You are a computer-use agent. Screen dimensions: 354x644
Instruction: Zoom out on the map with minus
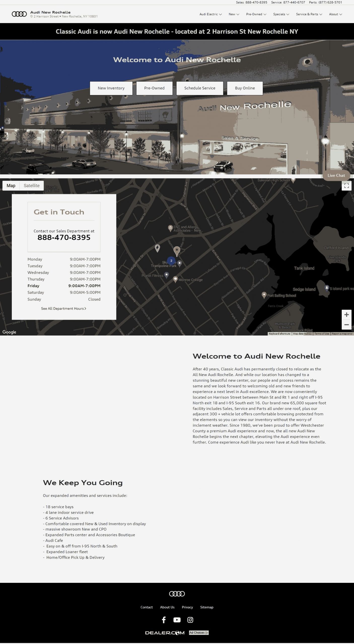point(346,325)
